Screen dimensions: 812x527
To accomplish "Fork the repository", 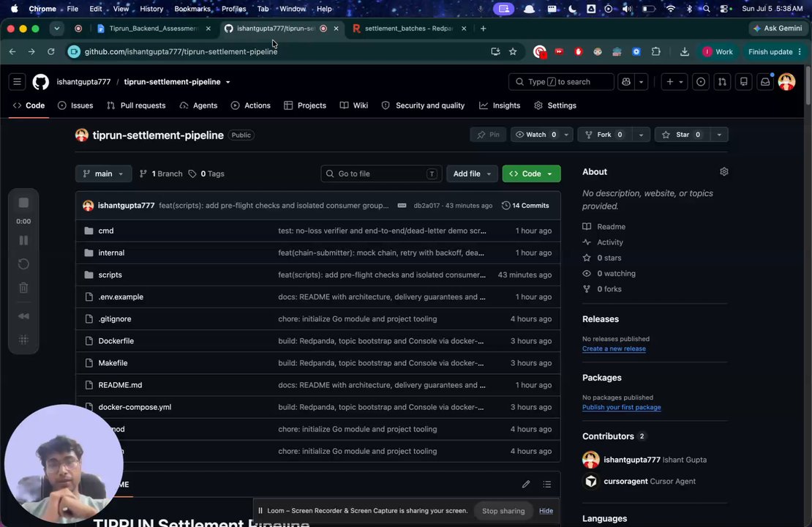I will (605, 135).
